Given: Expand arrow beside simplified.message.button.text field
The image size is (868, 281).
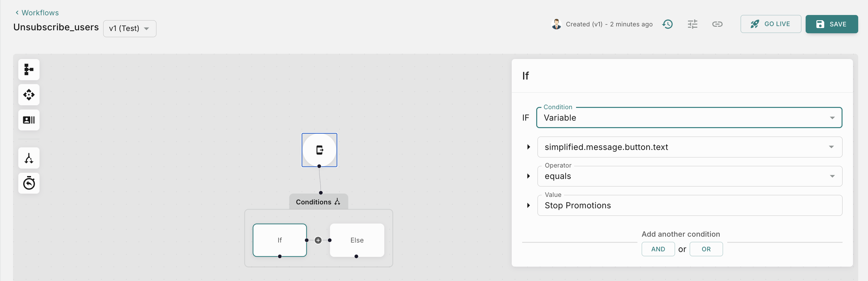Looking at the screenshot, I should coord(528,147).
